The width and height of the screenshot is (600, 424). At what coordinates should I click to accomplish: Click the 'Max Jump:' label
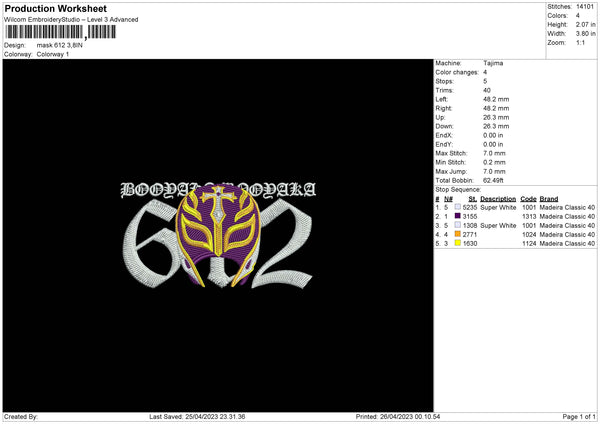(x=451, y=171)
